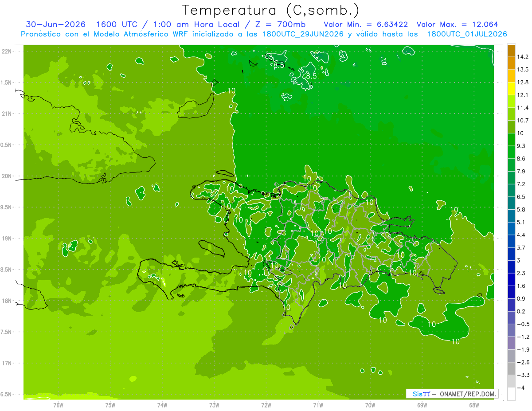532x411 pixels.
Task: Click the "-4" color scale label
Action: click(521, 388)
